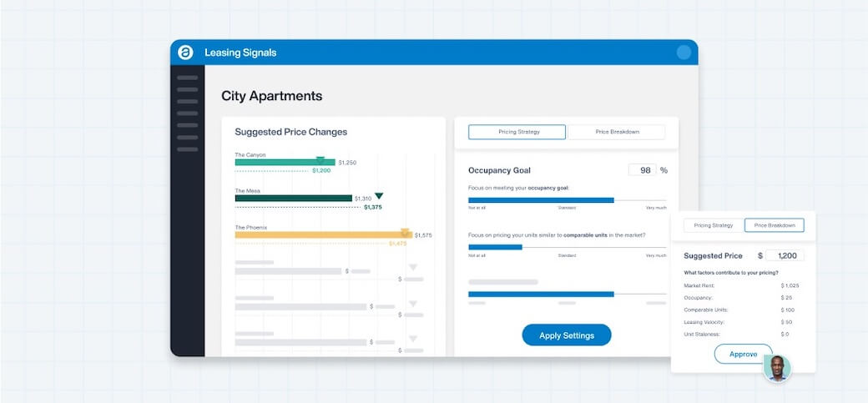Switch to the Pricing Strategy tab in main panel
Image resolution: width=868 pixels, height=403 pixels.
517,132
